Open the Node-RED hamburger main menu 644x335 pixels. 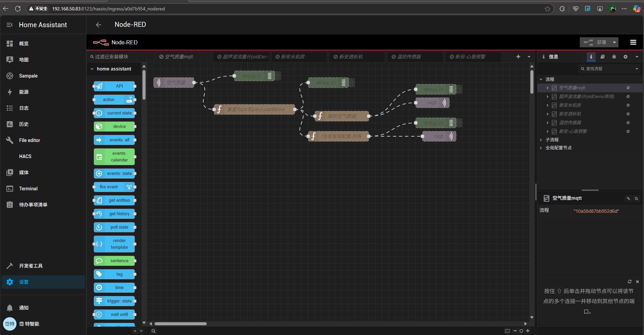(633, 42)
